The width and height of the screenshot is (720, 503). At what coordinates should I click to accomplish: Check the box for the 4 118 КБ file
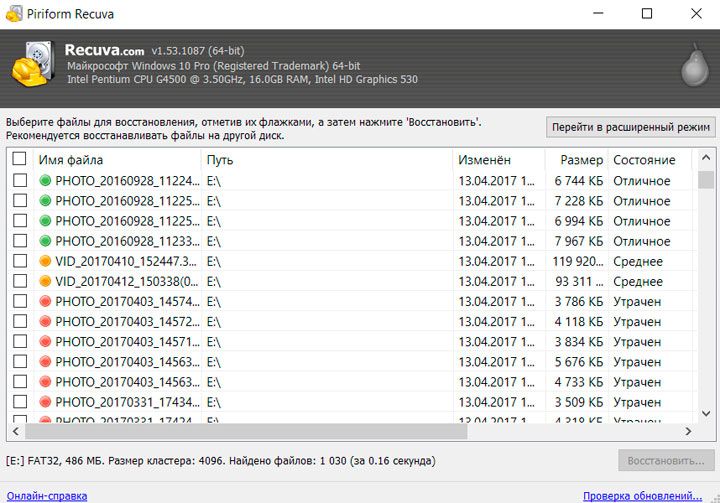coord(20,321)
